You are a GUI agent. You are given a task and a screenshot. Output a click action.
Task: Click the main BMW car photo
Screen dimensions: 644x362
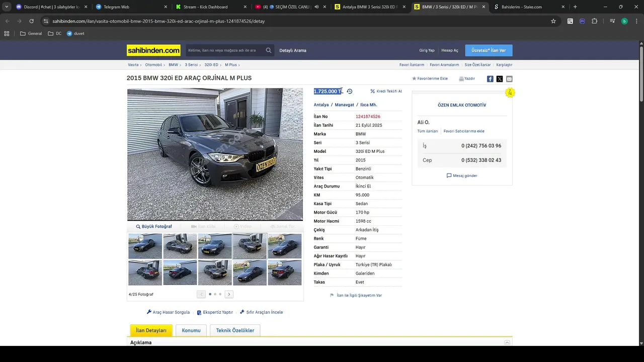pyautogui.click(x=215, y=154)
